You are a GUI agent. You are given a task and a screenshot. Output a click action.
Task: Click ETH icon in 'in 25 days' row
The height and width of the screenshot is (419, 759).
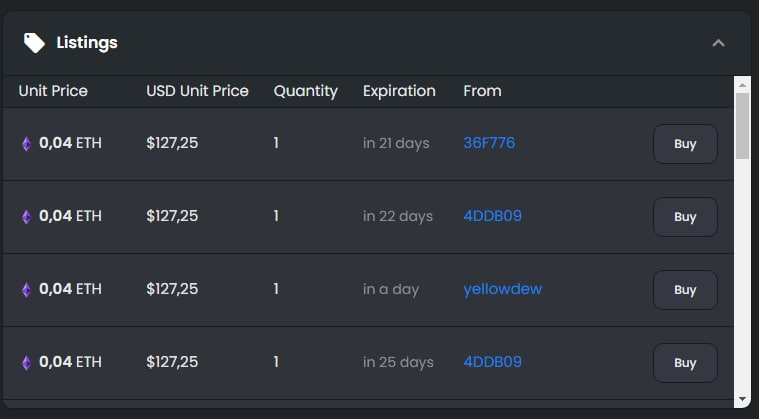click(x=27, y=363)
